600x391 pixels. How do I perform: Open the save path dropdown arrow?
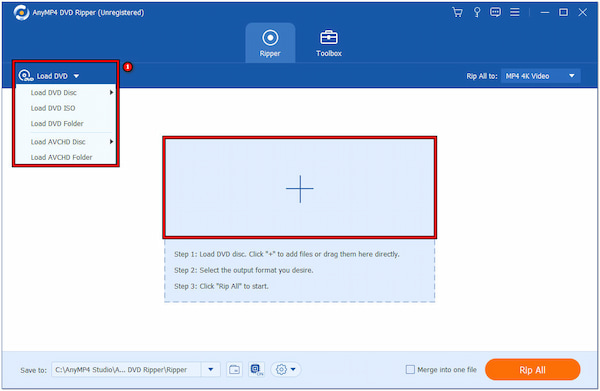tap(210, 370)
